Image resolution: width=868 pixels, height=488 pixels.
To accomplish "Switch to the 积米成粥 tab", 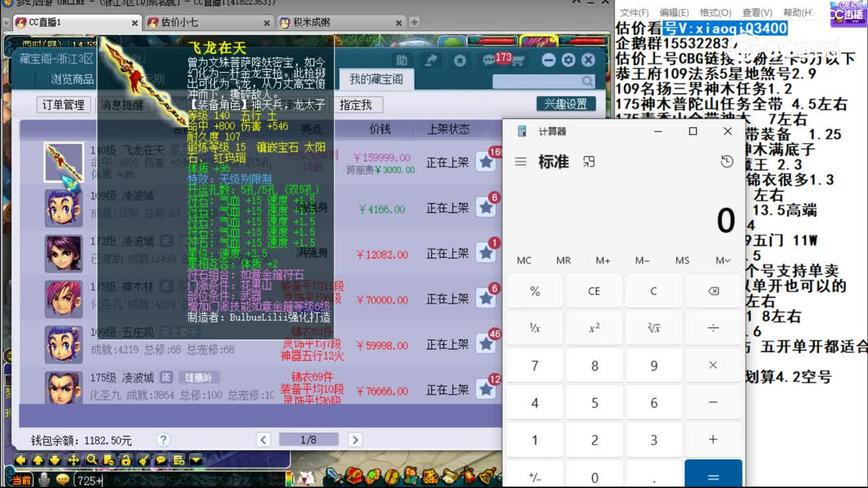I will [x=341, y=22].
